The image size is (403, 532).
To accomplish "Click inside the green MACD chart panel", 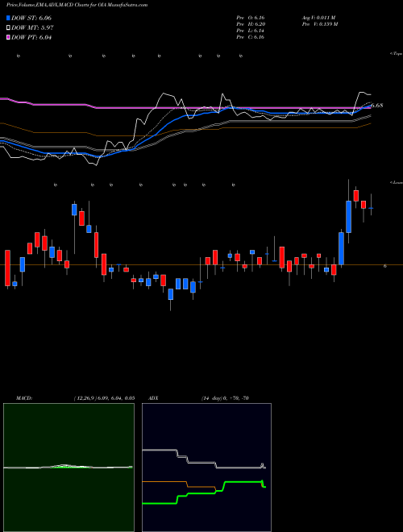I will (69, 468).
